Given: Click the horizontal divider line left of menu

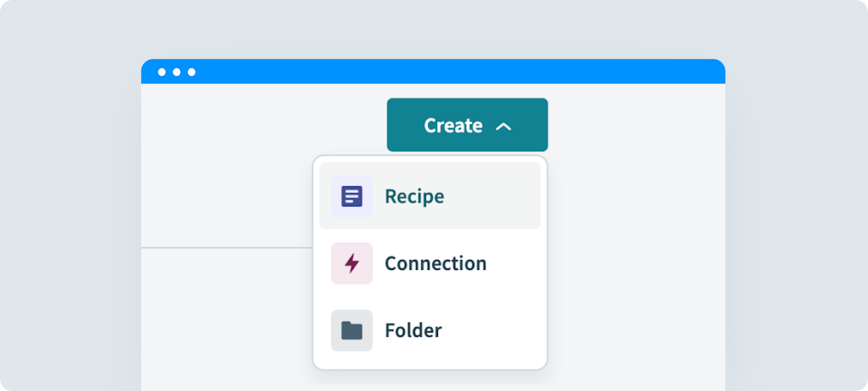Looking at the screenshot, I should tap(227, 248).
